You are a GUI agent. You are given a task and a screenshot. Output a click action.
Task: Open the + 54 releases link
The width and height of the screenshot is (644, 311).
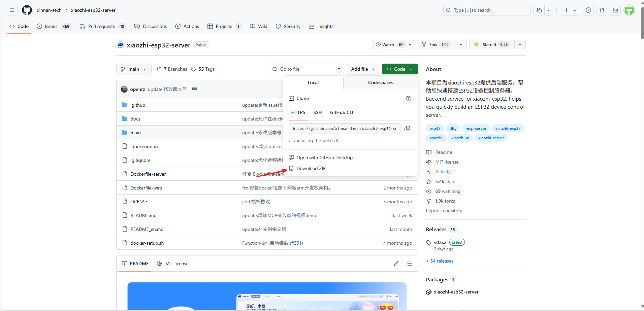coord(440,261)
